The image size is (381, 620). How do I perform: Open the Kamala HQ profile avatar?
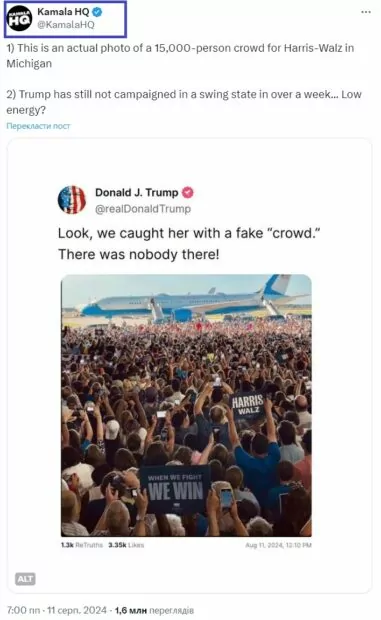pyautogui.click(x=19, y=18)
